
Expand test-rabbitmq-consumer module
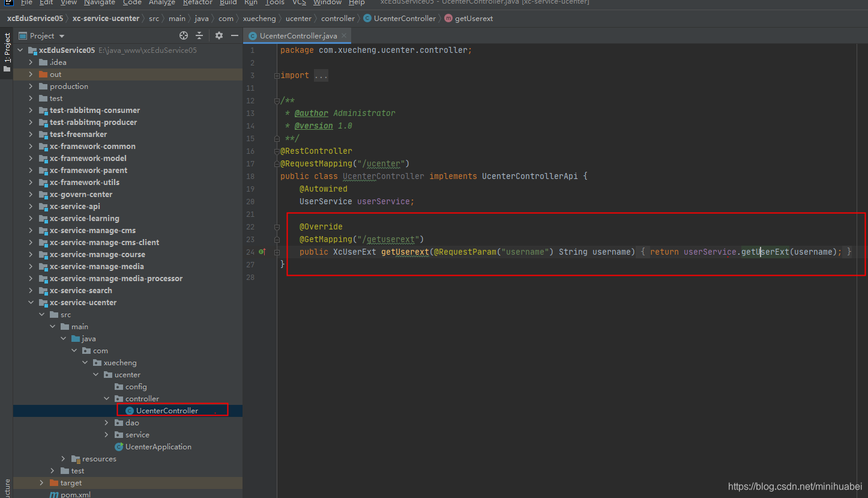point(31,111)
